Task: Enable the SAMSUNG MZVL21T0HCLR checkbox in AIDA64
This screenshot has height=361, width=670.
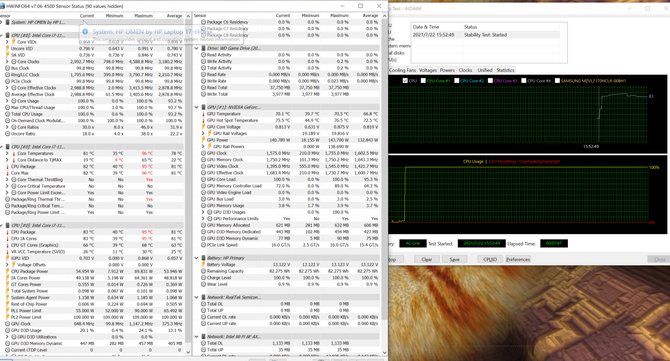Action: [557, 80]
